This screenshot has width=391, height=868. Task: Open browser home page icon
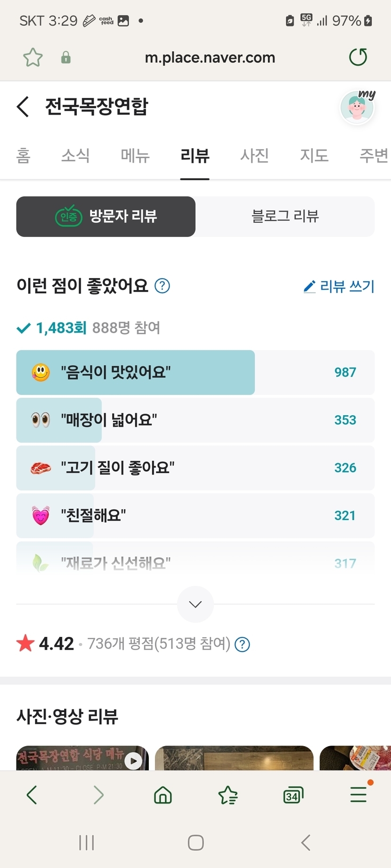point(163,795)
